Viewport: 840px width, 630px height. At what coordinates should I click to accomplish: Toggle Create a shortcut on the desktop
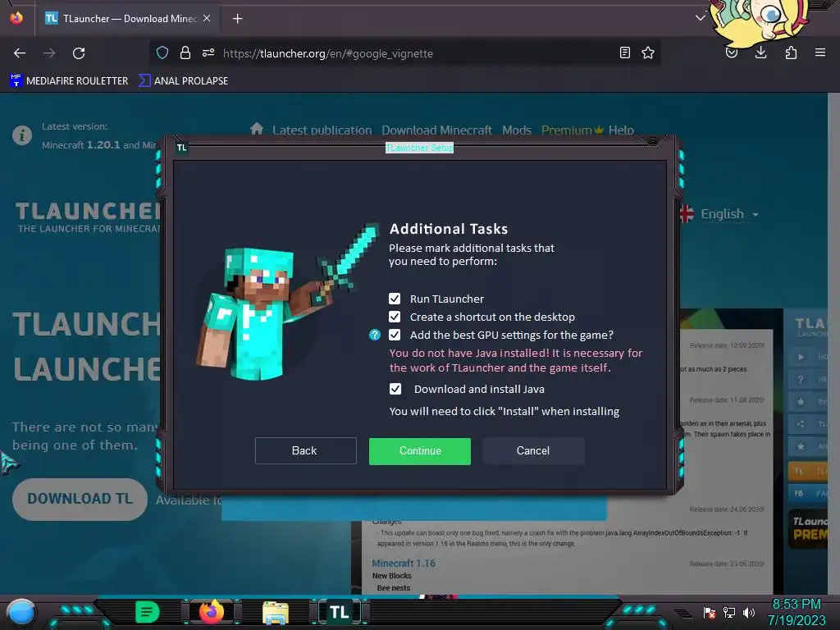395,317
